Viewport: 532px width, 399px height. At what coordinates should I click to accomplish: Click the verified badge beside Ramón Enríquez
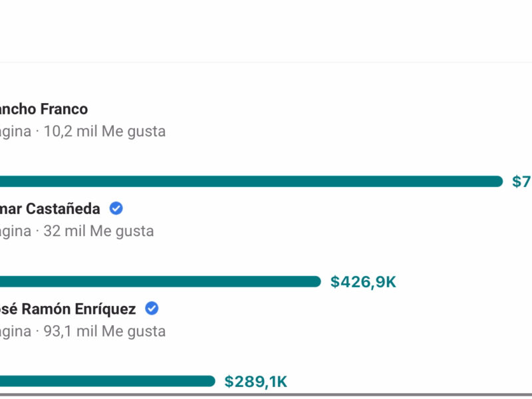coord(152,309)
